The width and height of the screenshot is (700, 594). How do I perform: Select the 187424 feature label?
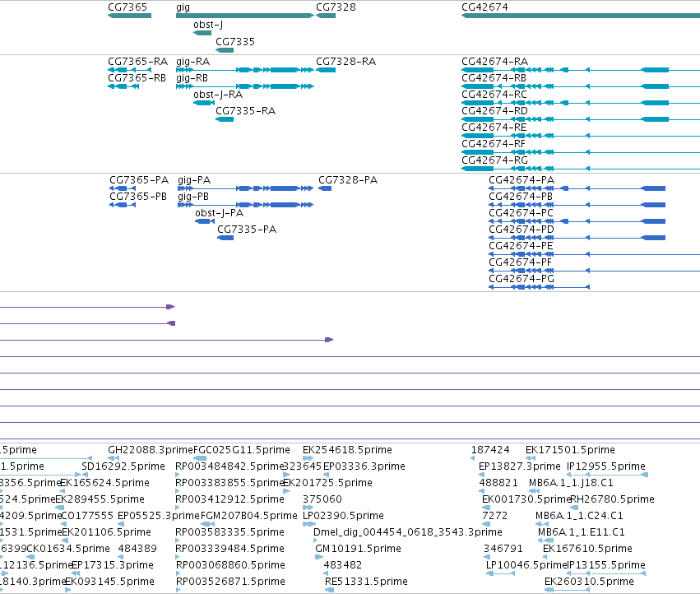pyautogui.click(x=490, y=450)
